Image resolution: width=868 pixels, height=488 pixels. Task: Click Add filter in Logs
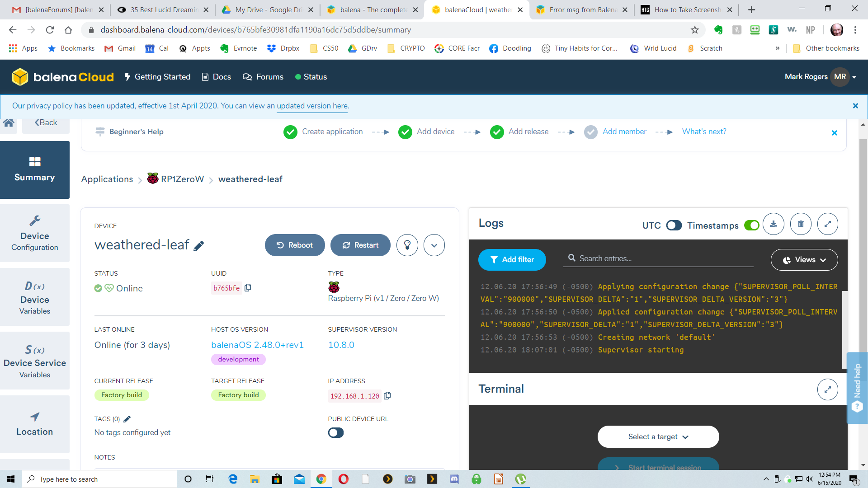512,260
